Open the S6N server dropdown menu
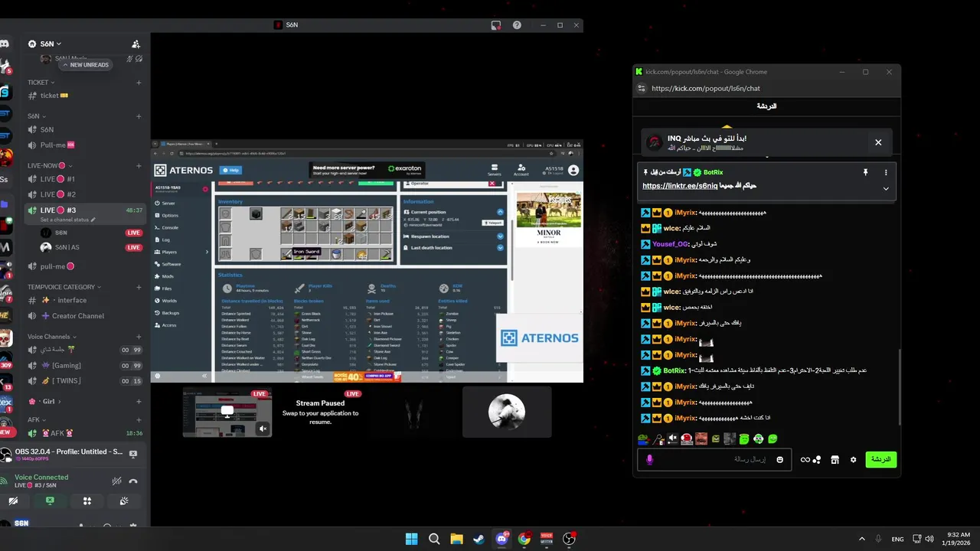 (51, 44)
